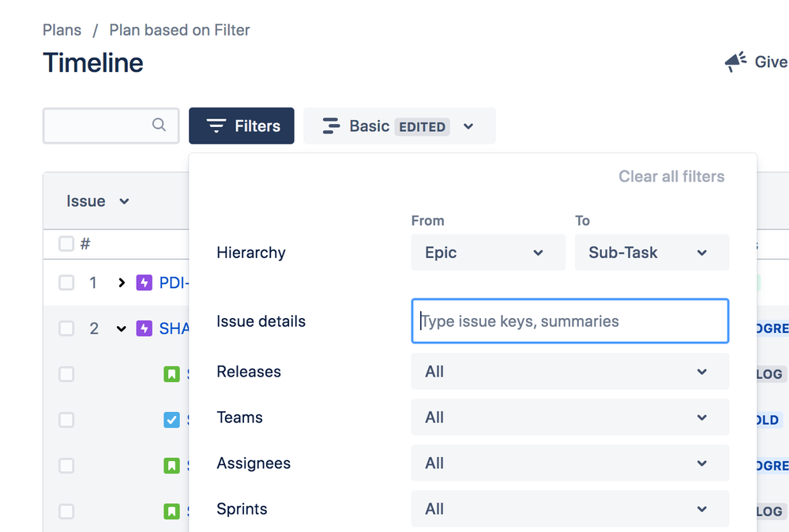Tick the checkbox for row 2
This screenshot has width=789, height=532.
[66, 328]
